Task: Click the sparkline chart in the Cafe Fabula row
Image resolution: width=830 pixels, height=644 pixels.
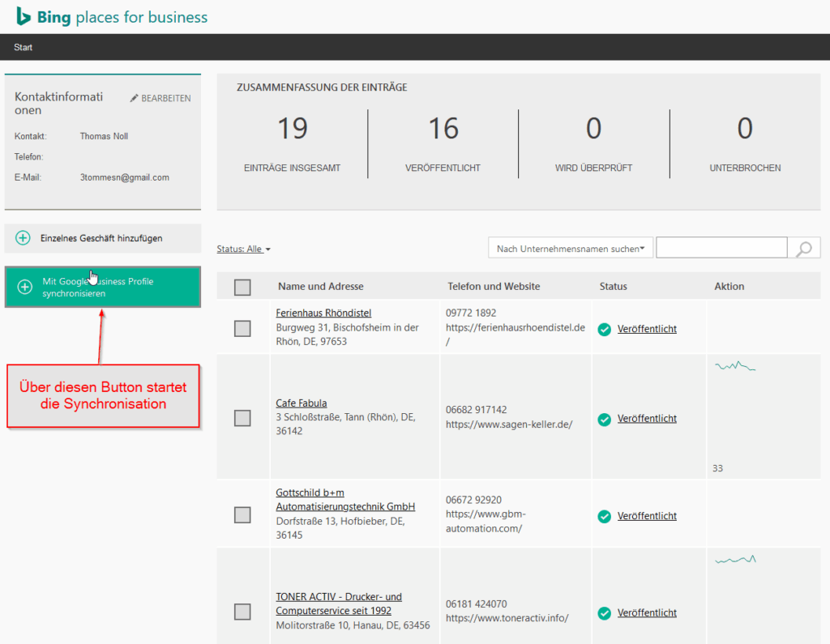Action: [x=735, y=366]
